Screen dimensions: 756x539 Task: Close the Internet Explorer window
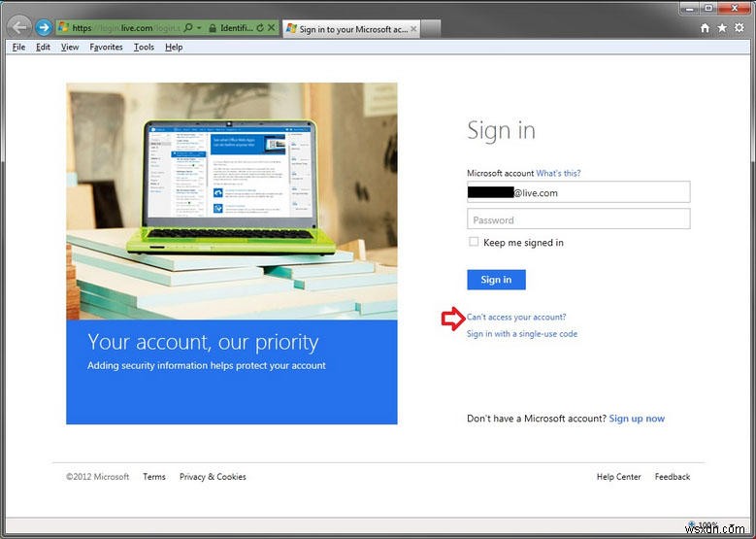(x=735, y=8)
